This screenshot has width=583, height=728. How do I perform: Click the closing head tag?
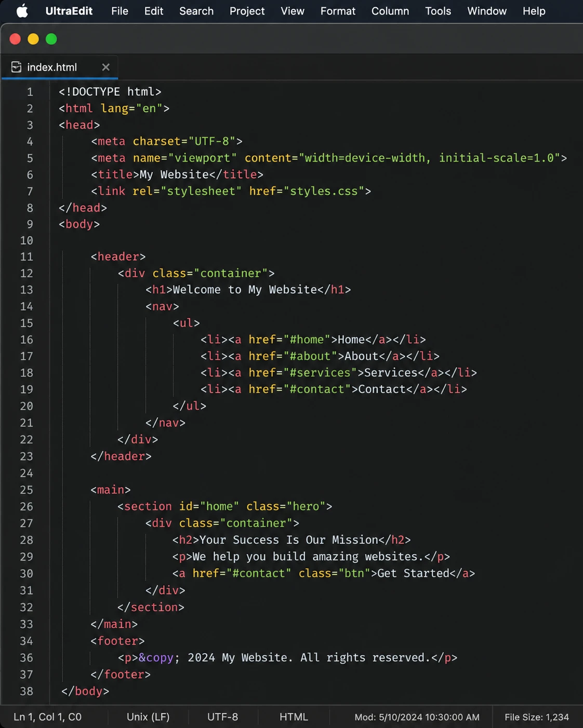83,208
